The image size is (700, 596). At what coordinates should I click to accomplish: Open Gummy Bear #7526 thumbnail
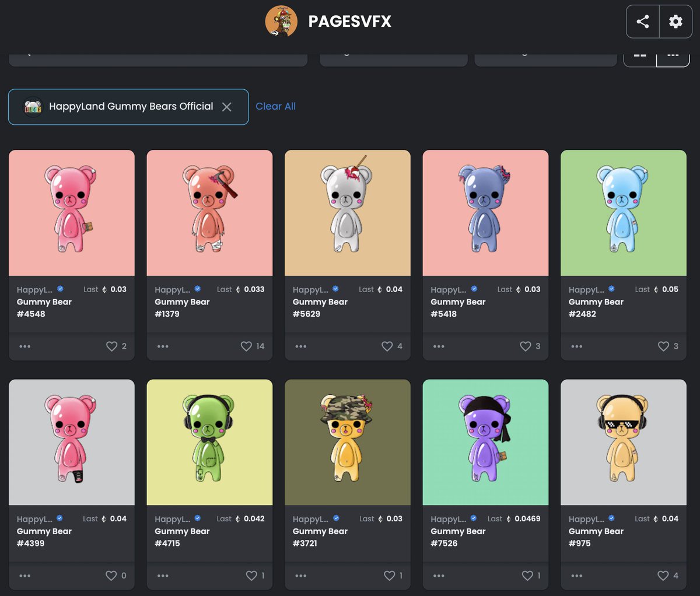(x=485, y=442)
